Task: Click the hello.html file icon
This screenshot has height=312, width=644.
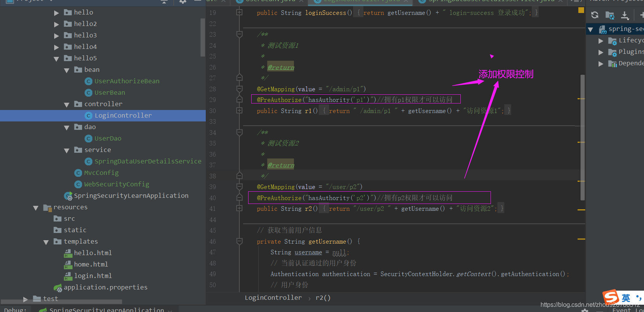Action: (68, 253)
